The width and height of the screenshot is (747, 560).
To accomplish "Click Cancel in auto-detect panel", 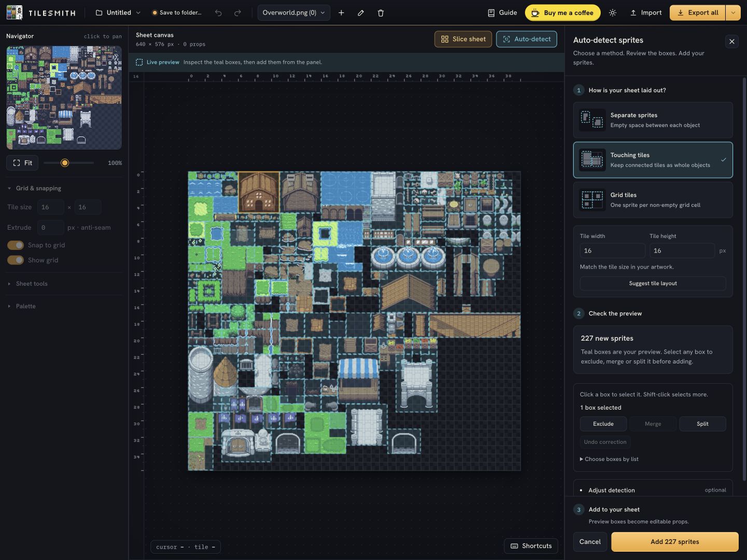I will (x=590, y=541).
